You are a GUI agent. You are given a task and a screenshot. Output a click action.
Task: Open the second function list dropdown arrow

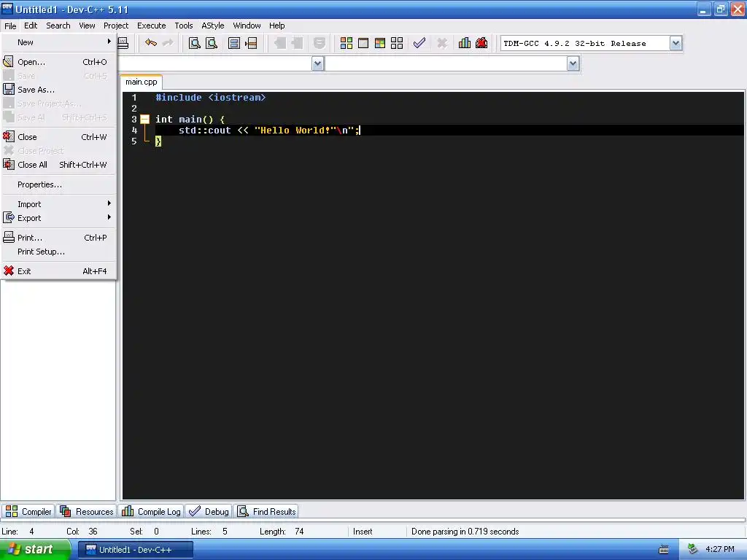(x=573, y=63)
